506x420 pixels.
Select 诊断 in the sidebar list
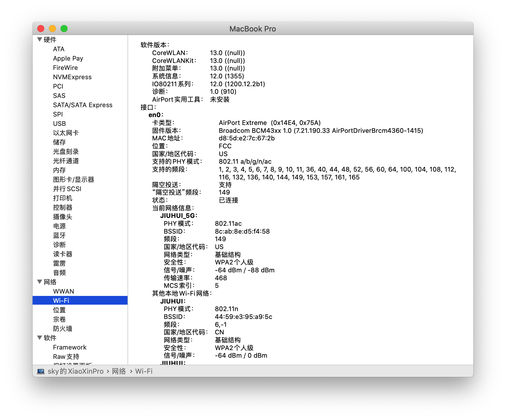59,245
